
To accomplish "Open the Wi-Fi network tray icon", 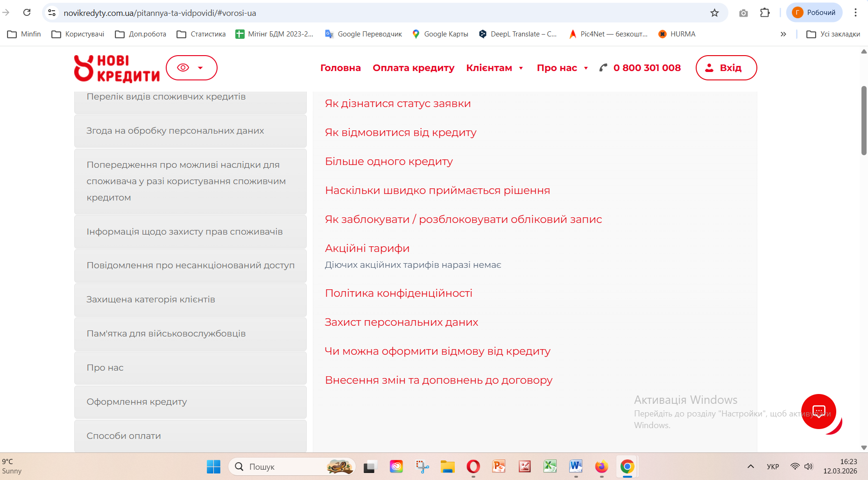I will 795,466.
